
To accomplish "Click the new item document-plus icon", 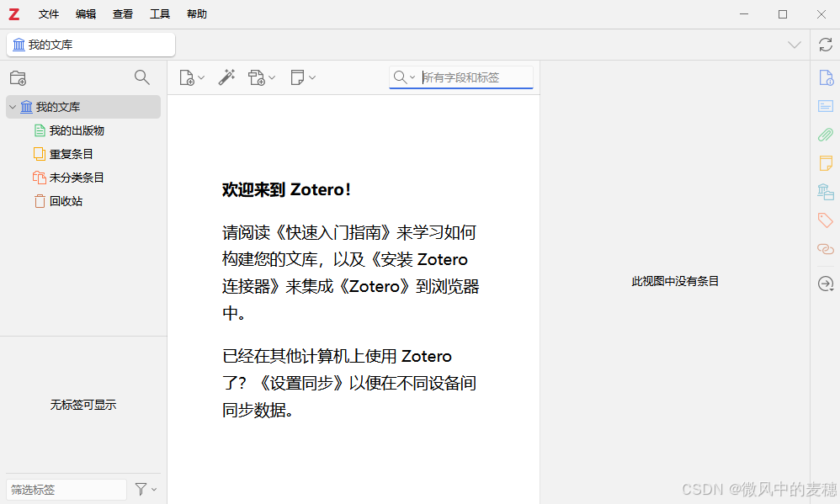I will point(186,77).
